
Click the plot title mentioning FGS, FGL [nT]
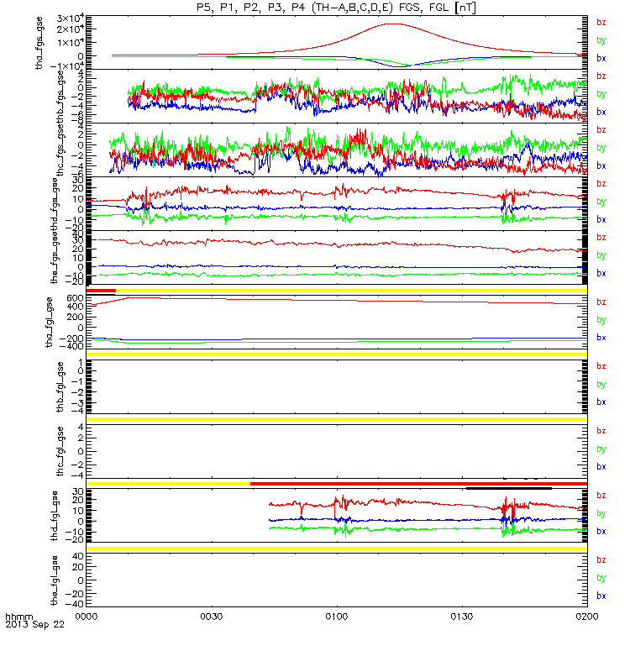click(336, 8)
